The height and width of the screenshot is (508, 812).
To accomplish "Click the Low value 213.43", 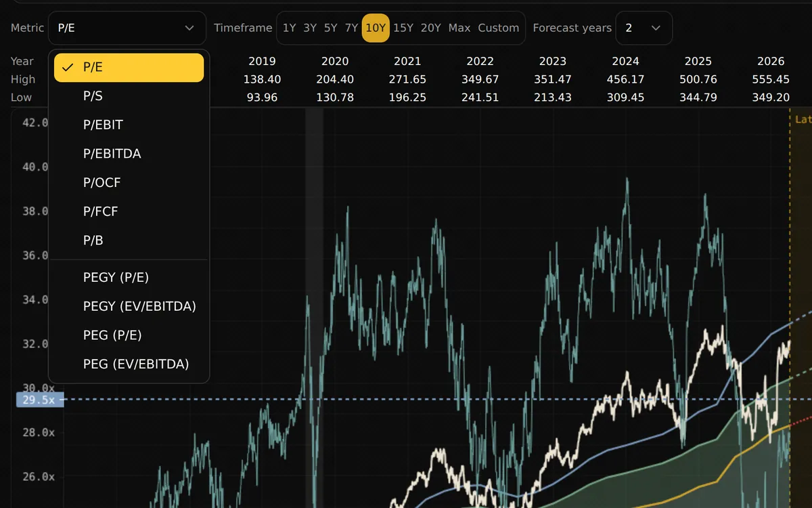I will 553,98.
